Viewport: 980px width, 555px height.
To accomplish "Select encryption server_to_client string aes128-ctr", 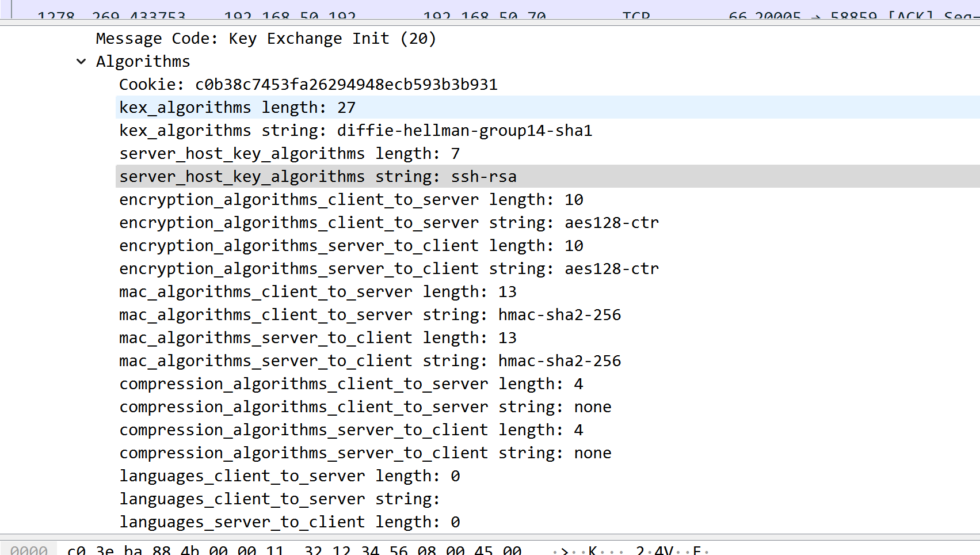I will 388,269.
